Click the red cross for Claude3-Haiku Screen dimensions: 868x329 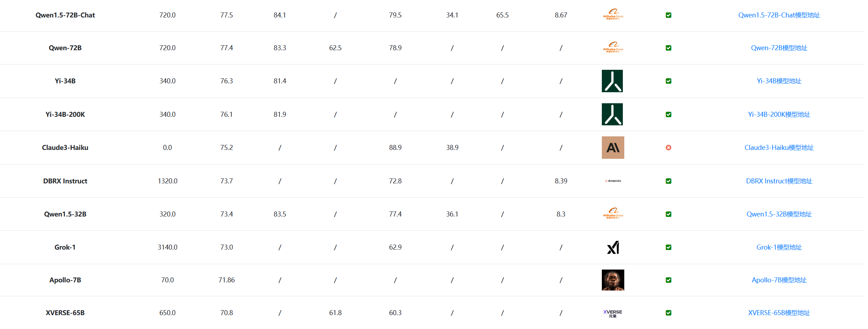tap(668, 148)
